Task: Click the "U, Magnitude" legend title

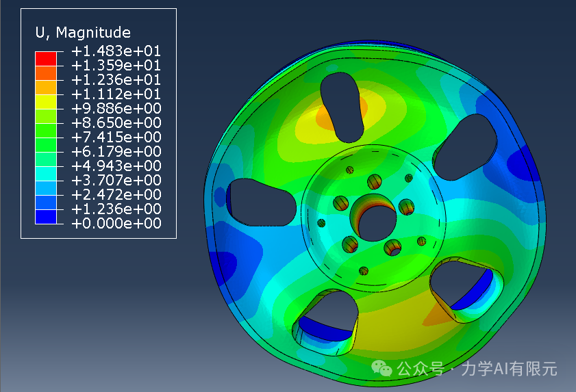Action: coord(83,33)
